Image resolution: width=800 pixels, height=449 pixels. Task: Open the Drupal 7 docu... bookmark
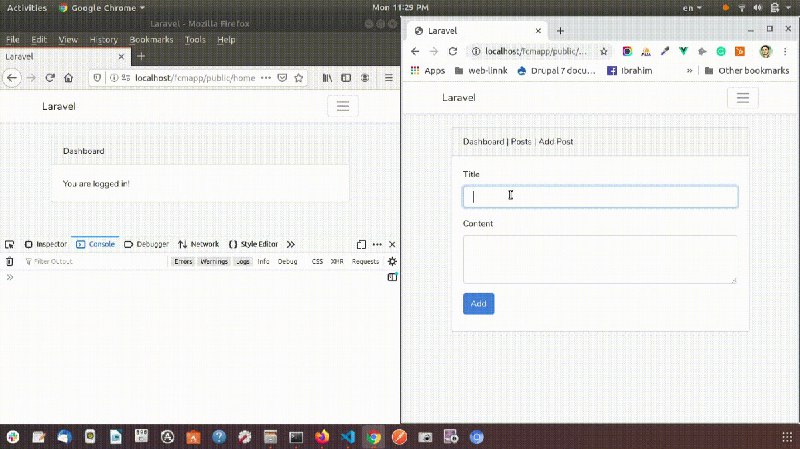556,71
